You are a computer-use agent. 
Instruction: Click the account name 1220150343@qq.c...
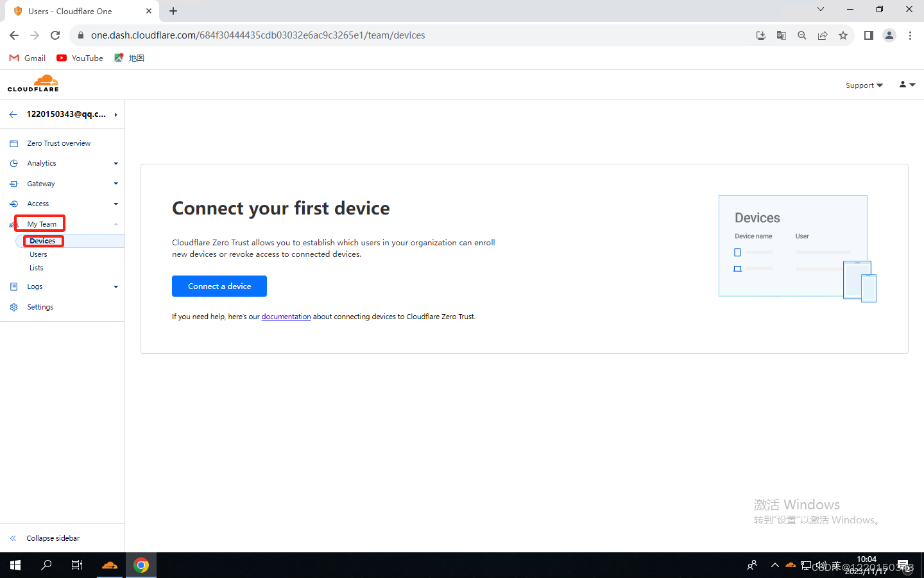(x=66, y=114)
